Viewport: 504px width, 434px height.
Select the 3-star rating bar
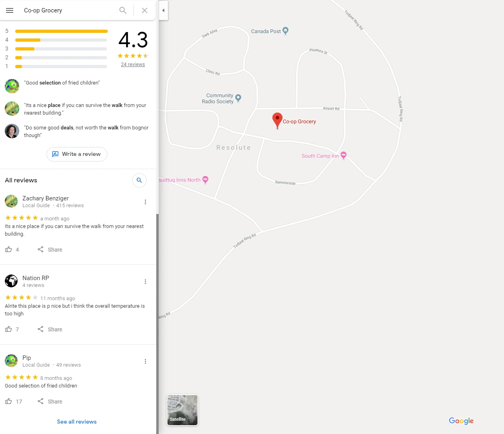61,49
